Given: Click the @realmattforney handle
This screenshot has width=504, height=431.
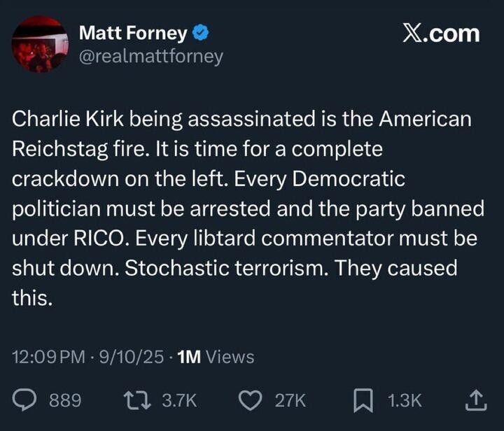Looking at the screenshot, I should coord(150,56).
